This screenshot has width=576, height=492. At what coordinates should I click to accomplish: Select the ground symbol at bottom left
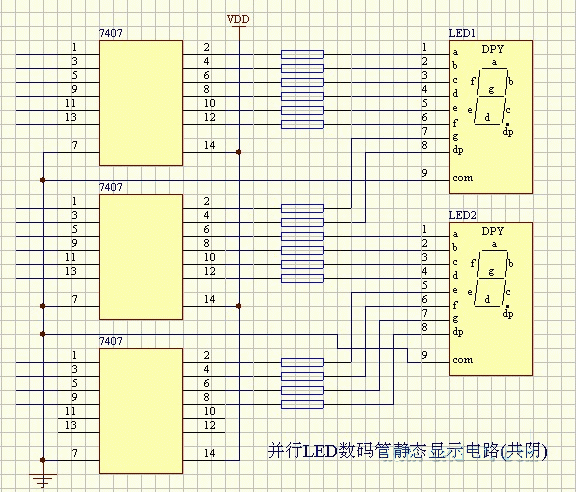click(43, 480)
